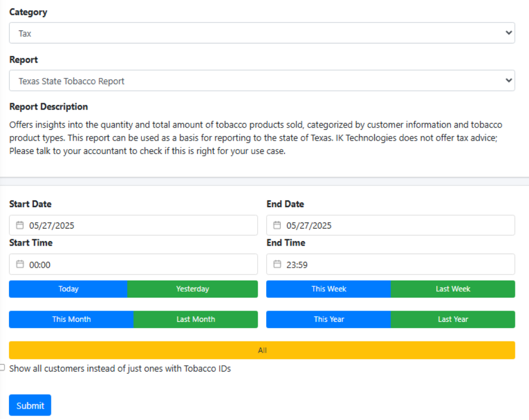Viewport: 529px width, 420px height.
Task: Click the Start Time field icon
Action: [x=20, y=264]
